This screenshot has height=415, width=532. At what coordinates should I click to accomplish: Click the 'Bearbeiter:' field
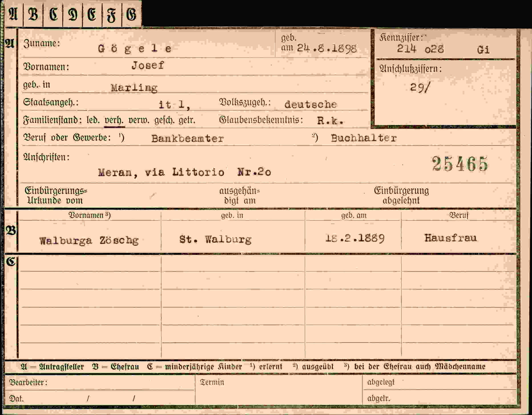point(100,382)
